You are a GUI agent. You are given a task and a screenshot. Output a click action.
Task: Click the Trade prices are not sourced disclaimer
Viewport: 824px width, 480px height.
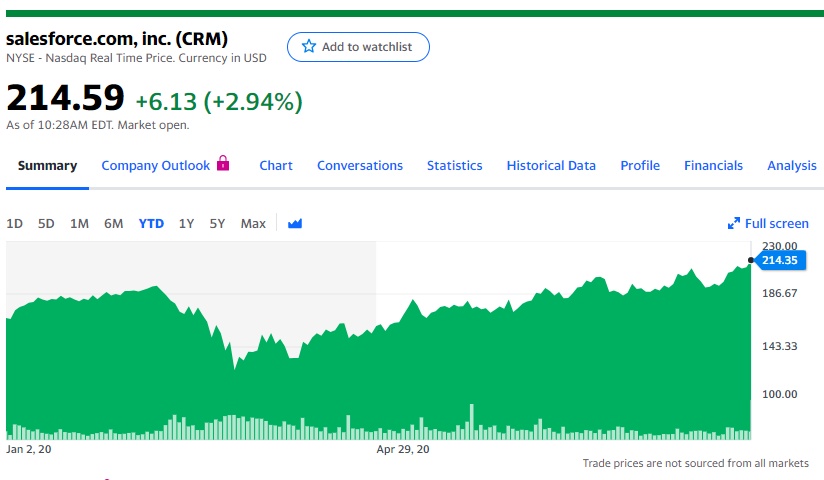point(695,463)
